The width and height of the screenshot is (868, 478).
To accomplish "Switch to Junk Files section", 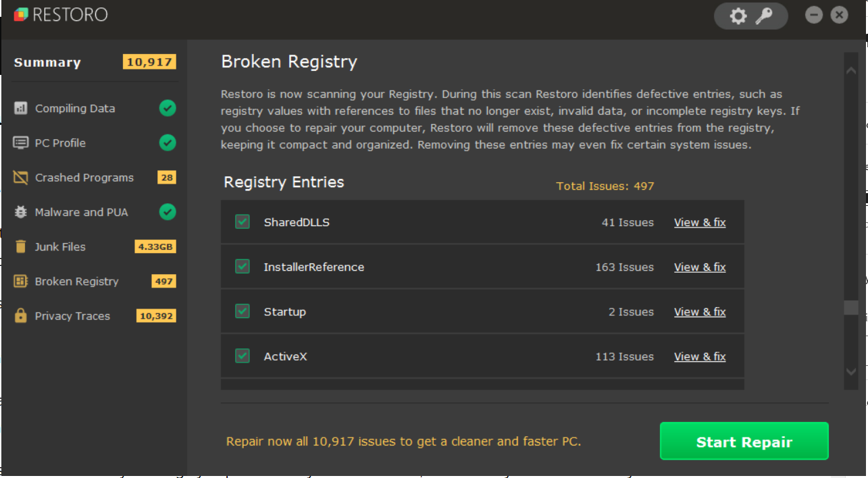I will 60,247.
